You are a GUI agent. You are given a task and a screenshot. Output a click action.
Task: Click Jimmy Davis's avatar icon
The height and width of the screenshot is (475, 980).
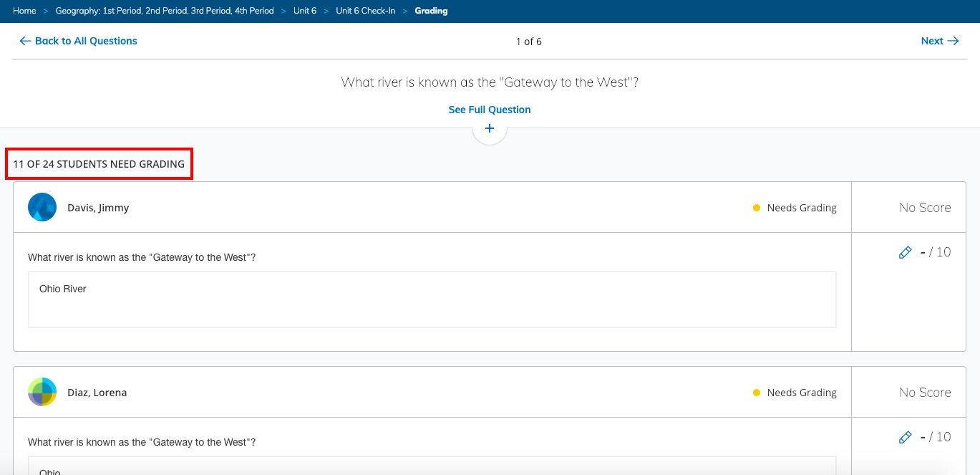[42, 208]
